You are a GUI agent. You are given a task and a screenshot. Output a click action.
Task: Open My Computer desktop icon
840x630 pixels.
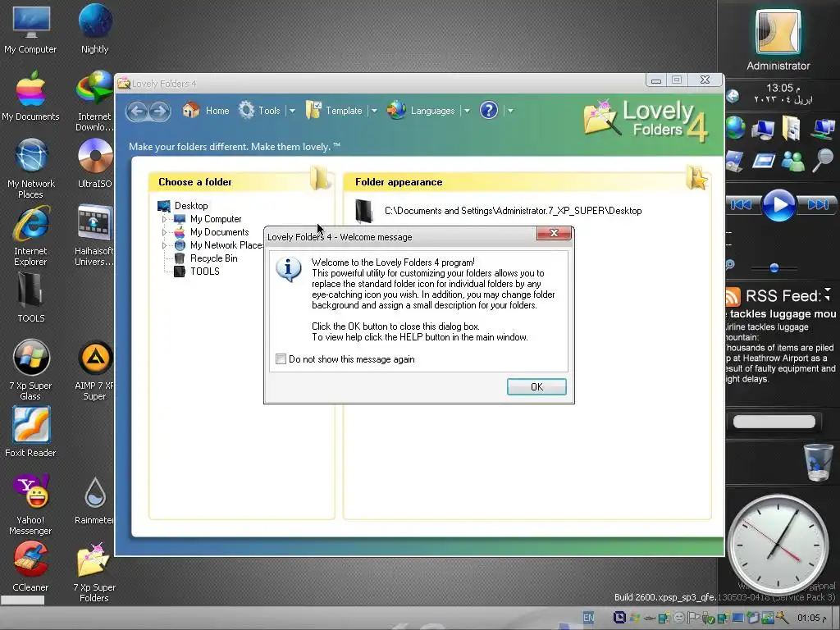click(x=30, y=30)
